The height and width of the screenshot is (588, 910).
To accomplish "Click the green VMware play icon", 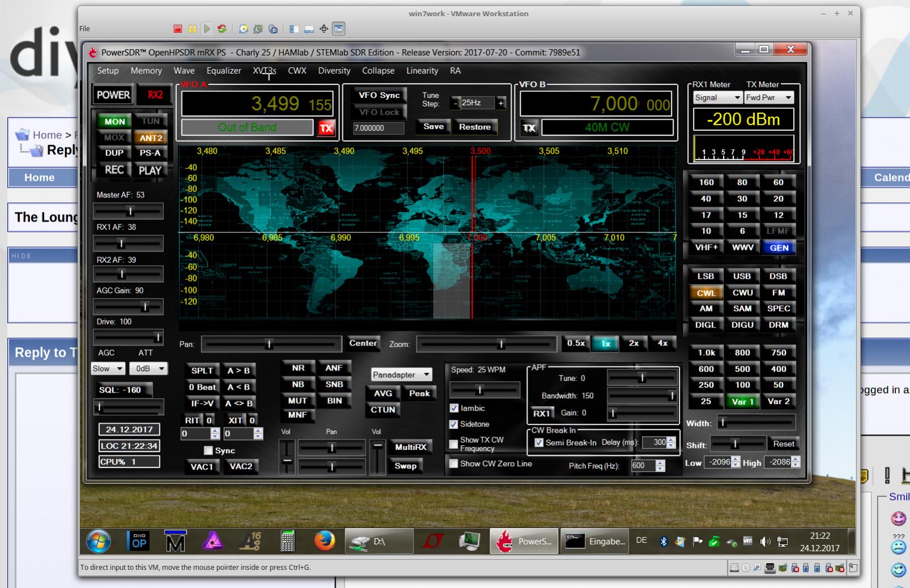I will tap(207, 28).
